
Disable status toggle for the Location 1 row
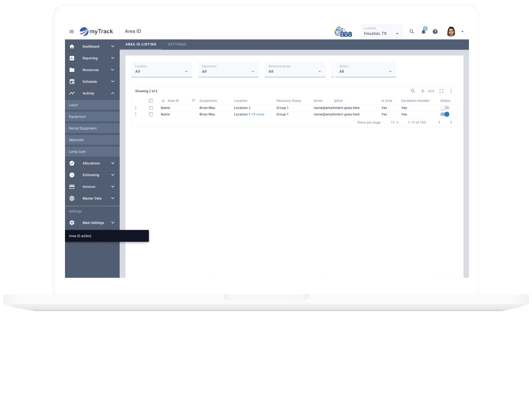point(445,114)
